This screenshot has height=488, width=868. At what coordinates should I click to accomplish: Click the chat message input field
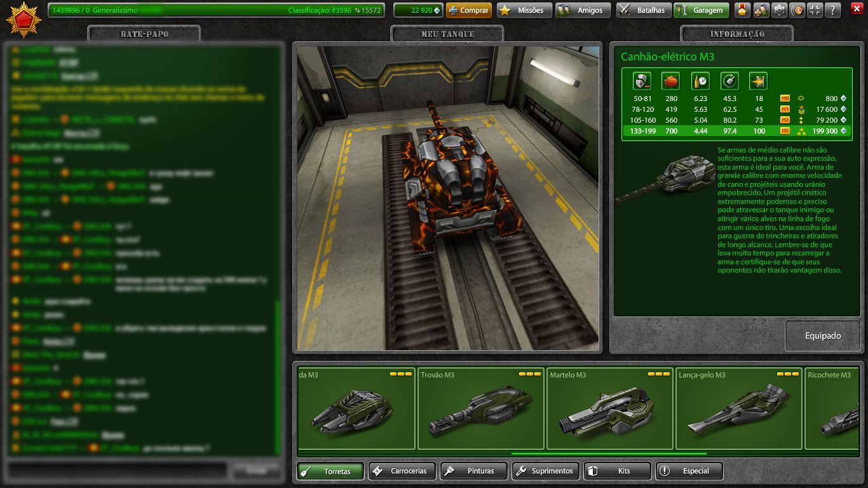(x=117, y=470)
